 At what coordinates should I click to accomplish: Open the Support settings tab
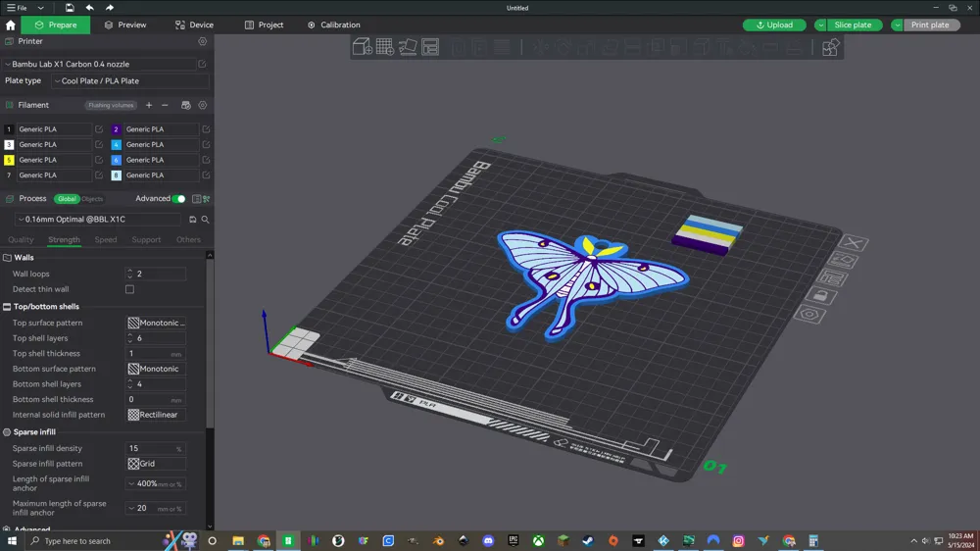(x=146, y=239)
